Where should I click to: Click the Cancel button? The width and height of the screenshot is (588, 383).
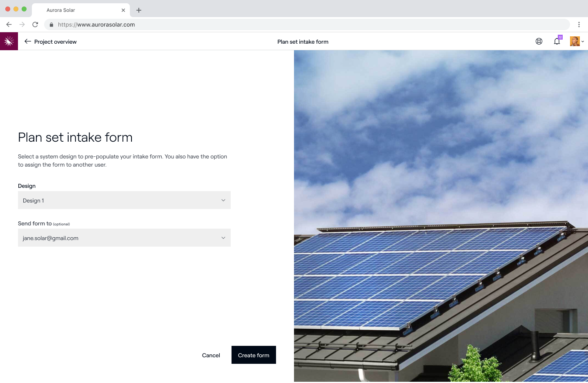[211, 355]
